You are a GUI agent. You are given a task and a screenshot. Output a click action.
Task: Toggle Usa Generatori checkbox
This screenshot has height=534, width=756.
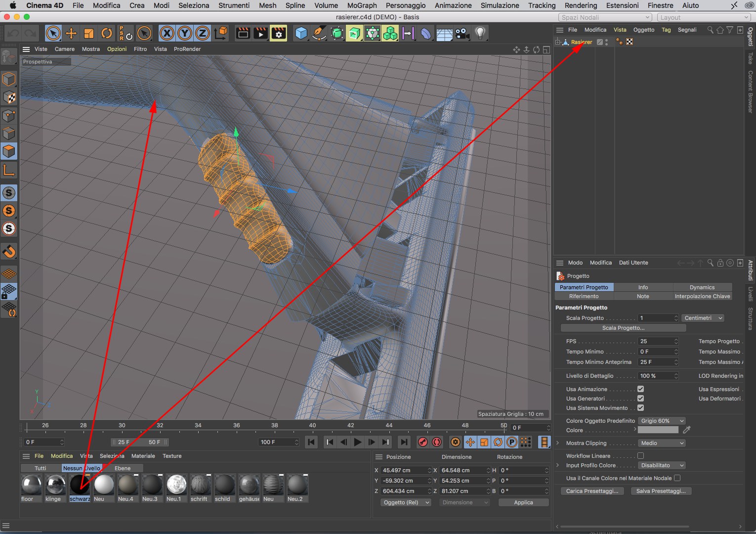(640, 399)
